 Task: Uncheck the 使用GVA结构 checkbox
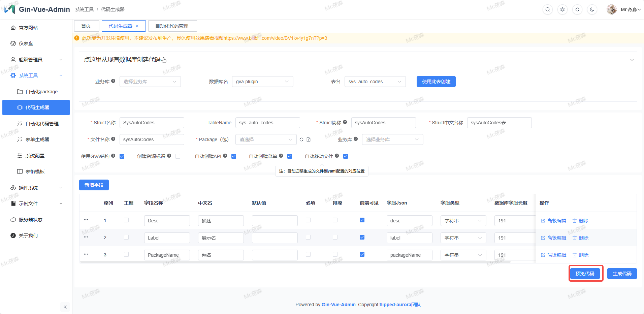[122, 156]
